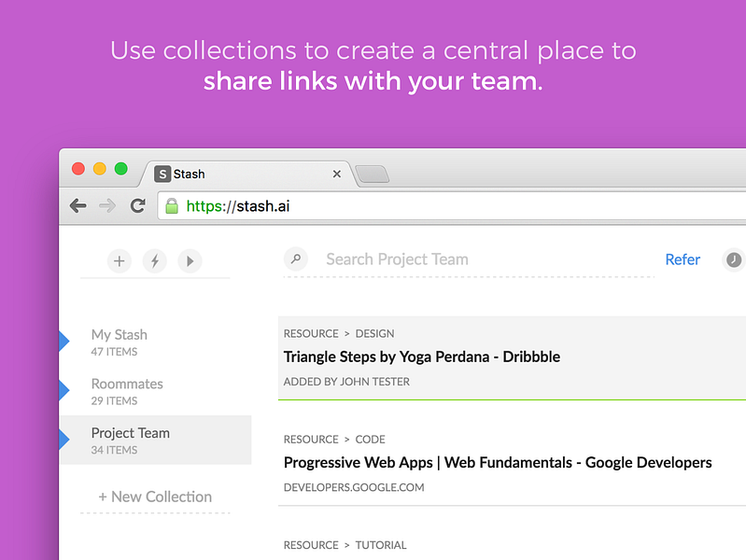The width and height of the screenshot is (746, 560).
Task: Click the plus add-item icon in sidebar
Action: 119,261
